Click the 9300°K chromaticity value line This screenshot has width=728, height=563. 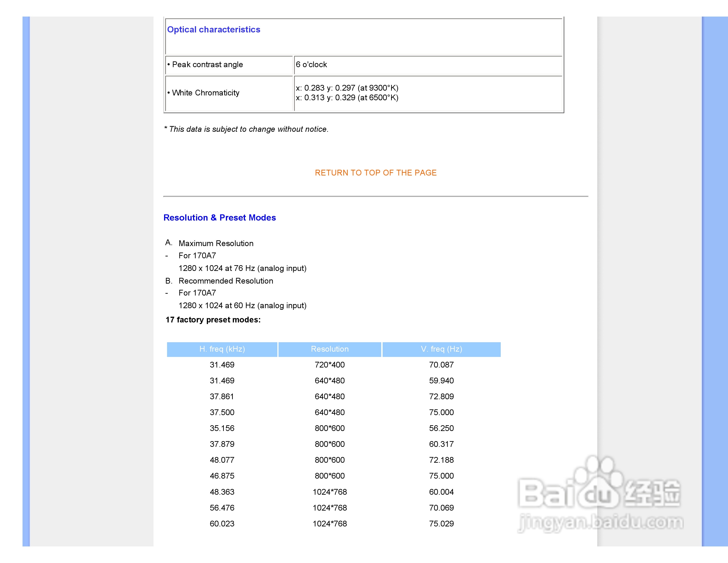coord(347,88)
